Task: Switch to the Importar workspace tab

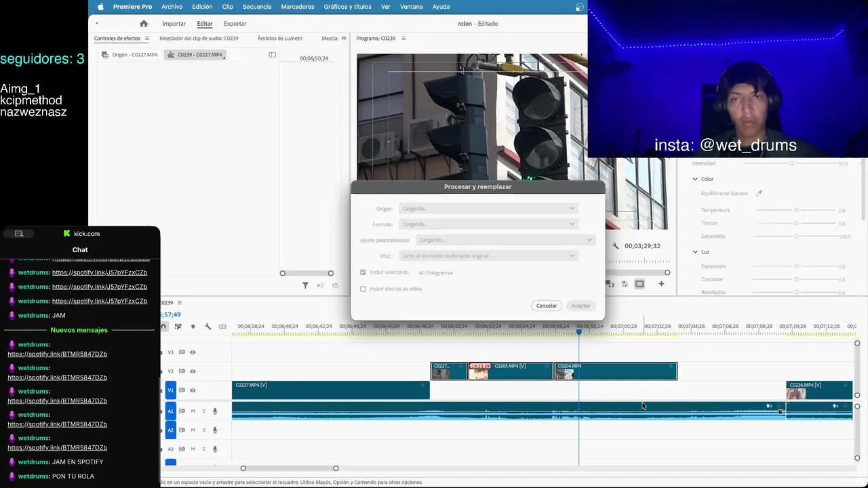Action: 174,24
